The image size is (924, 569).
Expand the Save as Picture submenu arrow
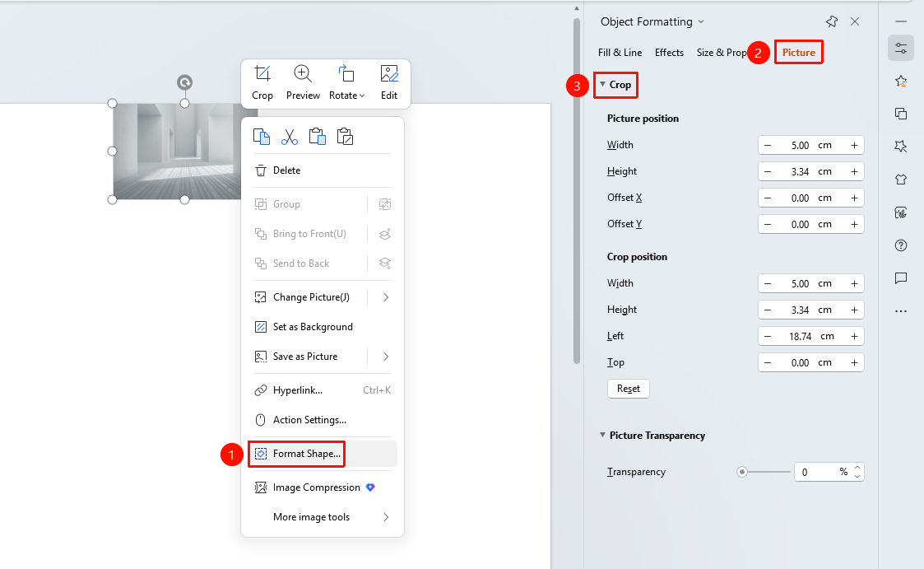[386, 357]
